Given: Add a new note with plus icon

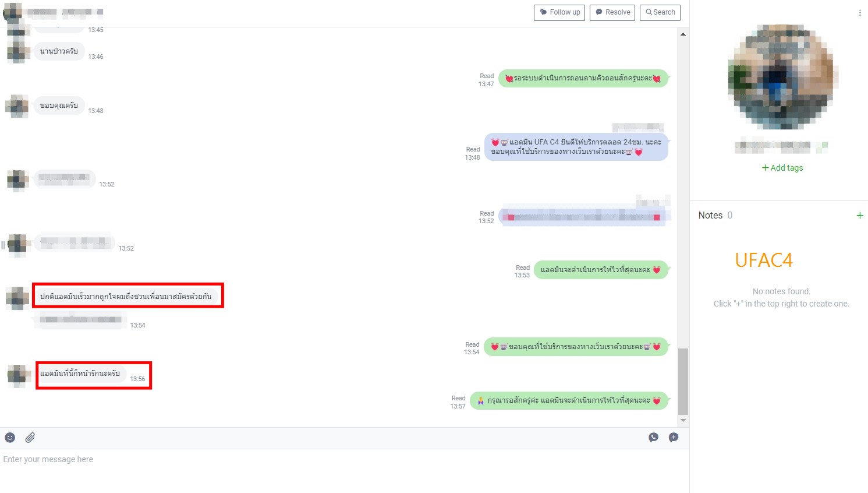Looking at the screenshot, I should tap(859, 216).
